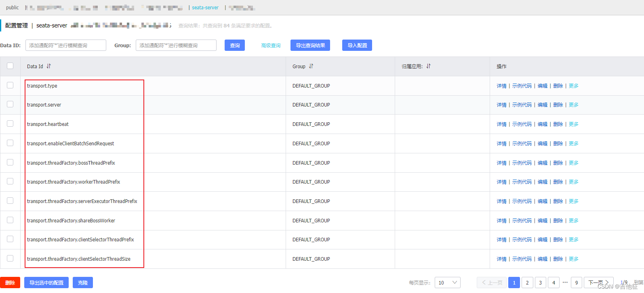
Task: Go to page 3
Action: [x=541, y=283]
